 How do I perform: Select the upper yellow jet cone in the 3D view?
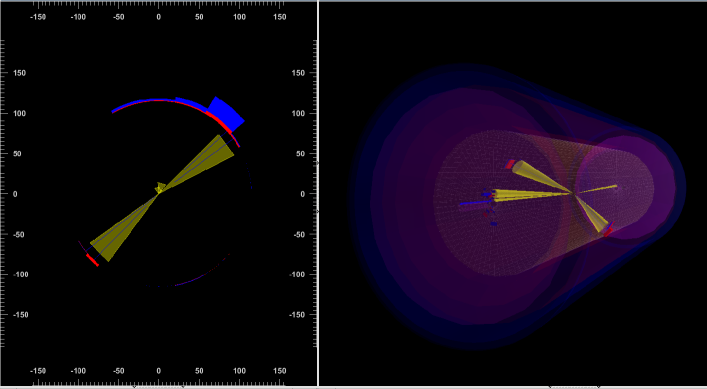tap(541, 176)
